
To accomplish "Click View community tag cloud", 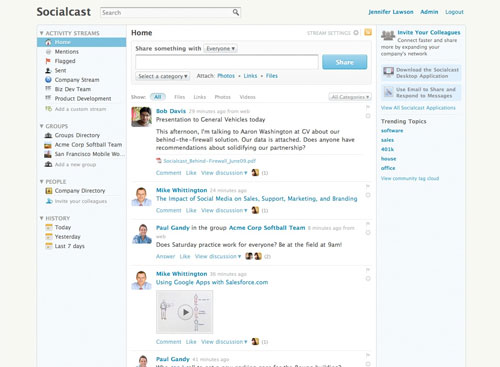I will (x=410, y=178).
